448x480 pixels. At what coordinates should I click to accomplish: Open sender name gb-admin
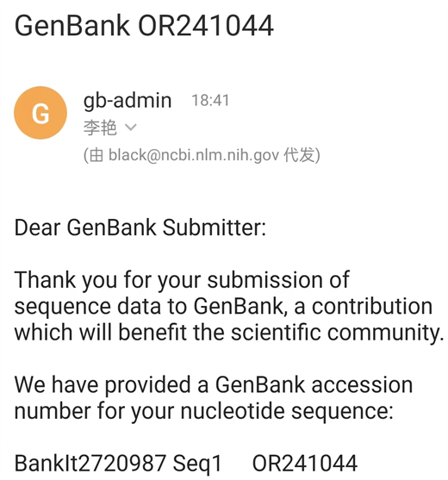coord(128,101)
